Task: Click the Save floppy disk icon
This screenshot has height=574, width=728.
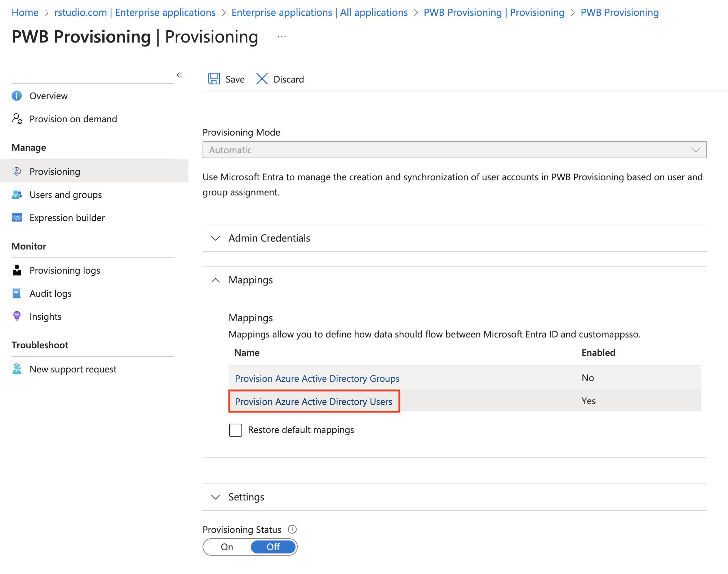Action: click(x=214, y=79)
